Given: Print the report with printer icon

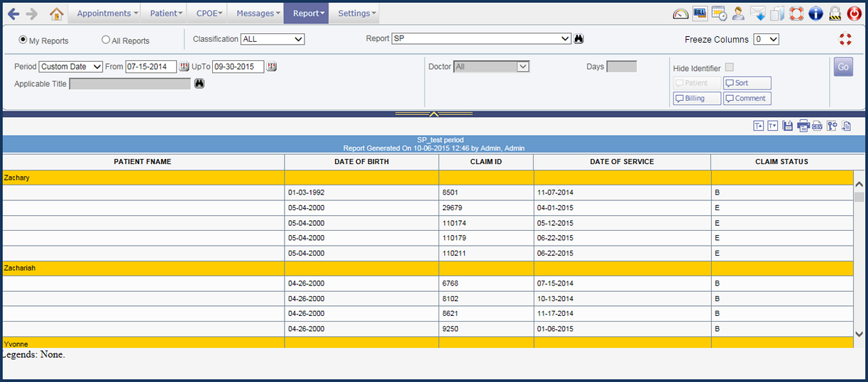Looking at the screenshot, I should pyautogui.click(x=803, y=126).
